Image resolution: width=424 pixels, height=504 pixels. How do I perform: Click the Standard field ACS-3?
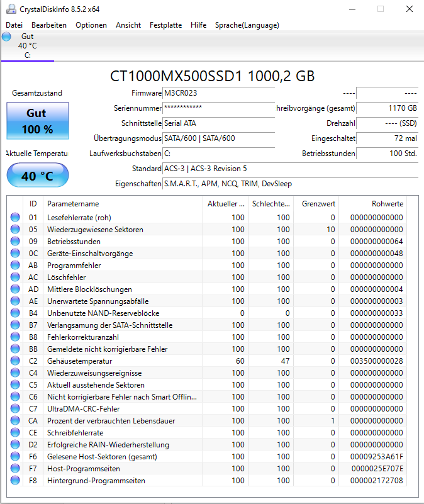pos(290,169)
